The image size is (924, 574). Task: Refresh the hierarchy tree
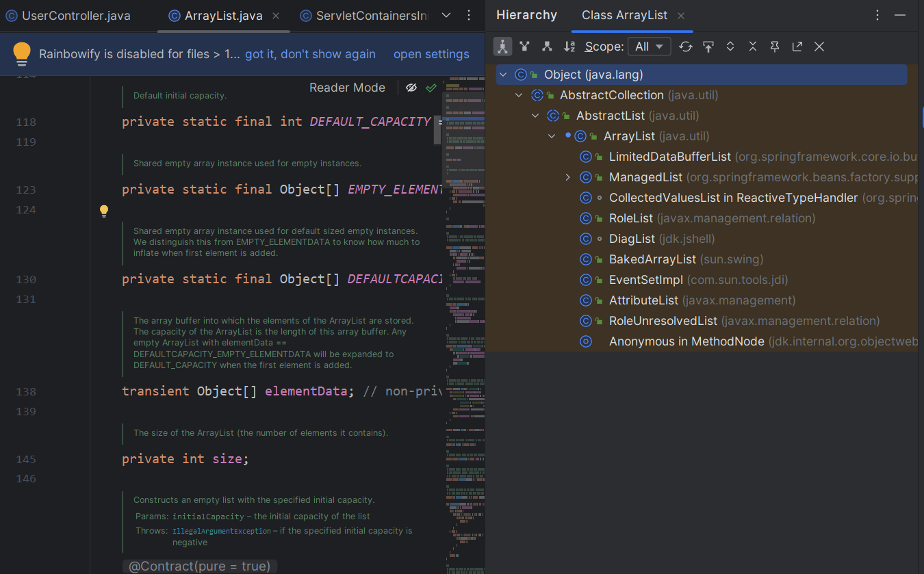[686, 47]
